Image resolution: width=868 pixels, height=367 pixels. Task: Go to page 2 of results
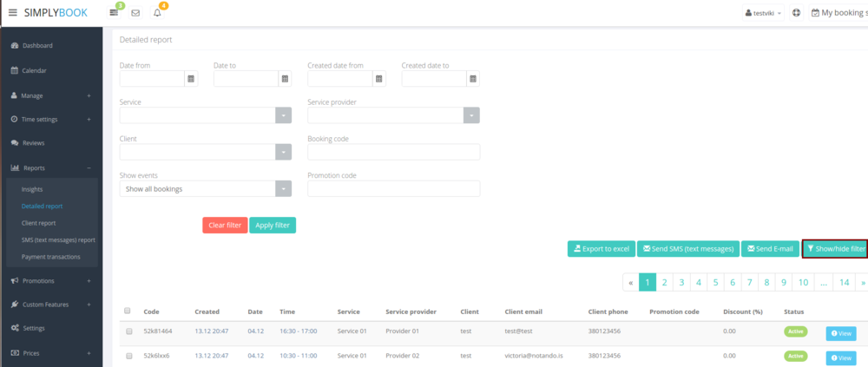pyautogui.click(x=664, y=282)
